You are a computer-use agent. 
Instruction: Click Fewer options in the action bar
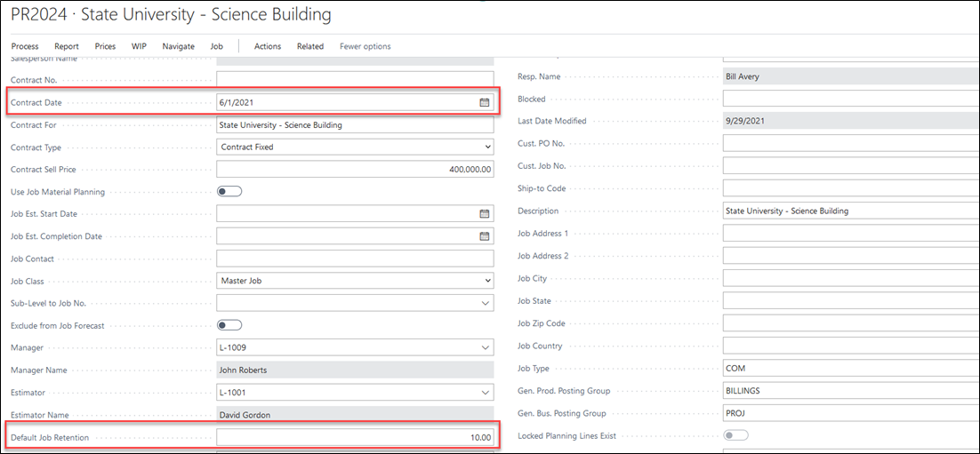365,46
